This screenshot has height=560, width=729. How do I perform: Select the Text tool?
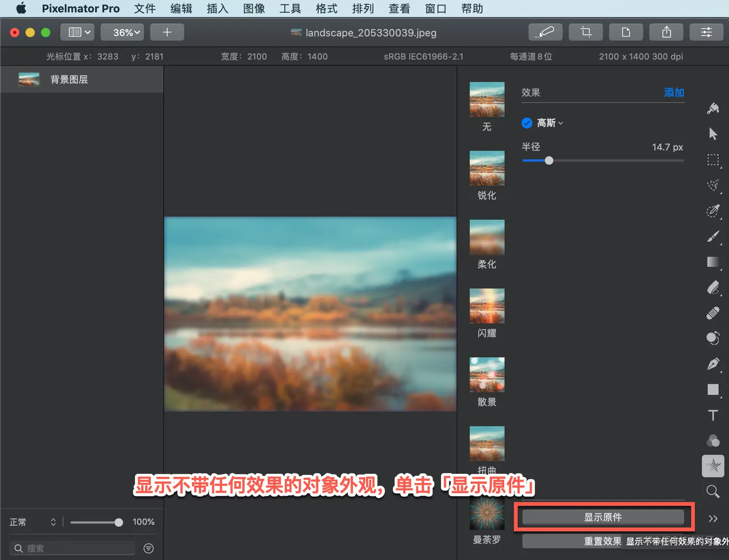pos(713,415)
